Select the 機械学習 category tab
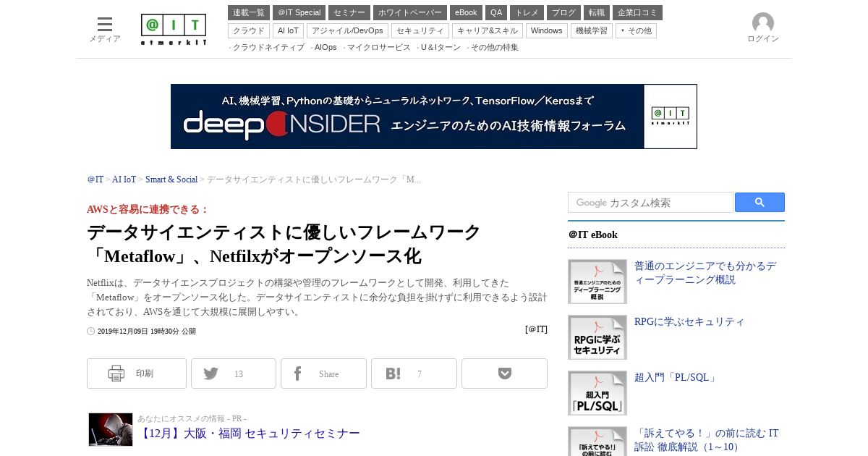868x456 pixels. click(x=591, y=30)
